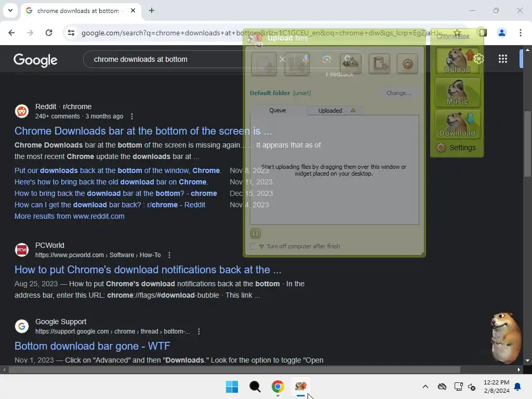Click the add-folder button in Upload window
Screen dimensions: 532x399
point(297,64)
